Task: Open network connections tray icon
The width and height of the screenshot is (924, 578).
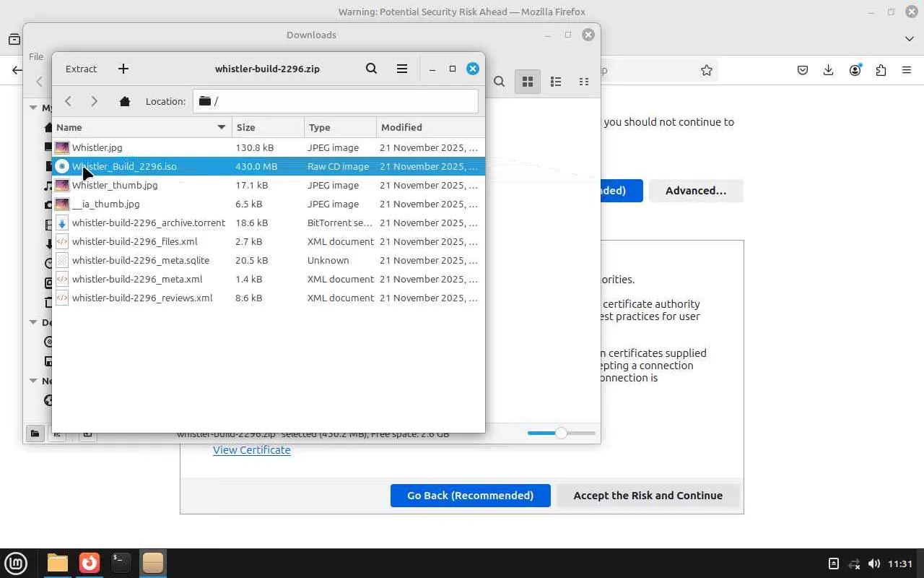Action: (x=854, y=564)
